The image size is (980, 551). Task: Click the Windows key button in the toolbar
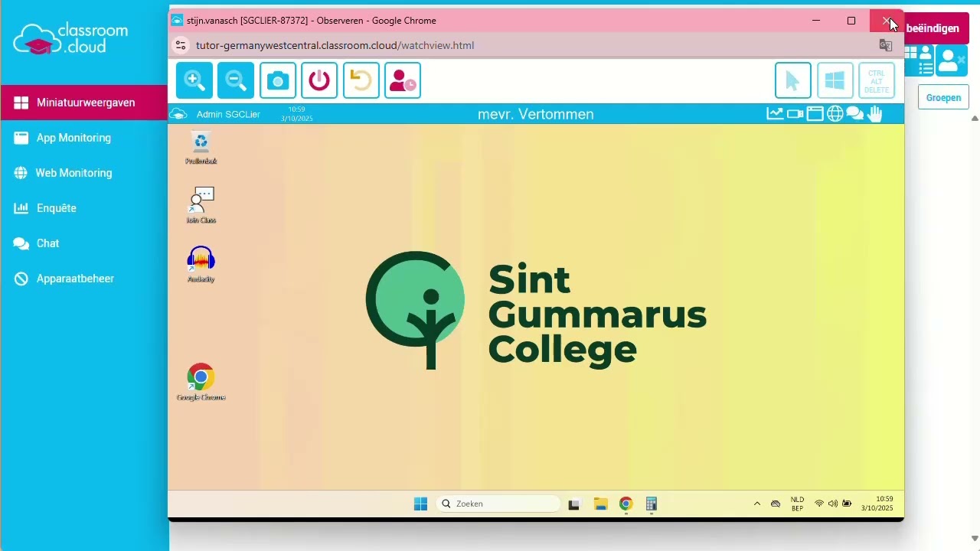(x=835, y=80)
